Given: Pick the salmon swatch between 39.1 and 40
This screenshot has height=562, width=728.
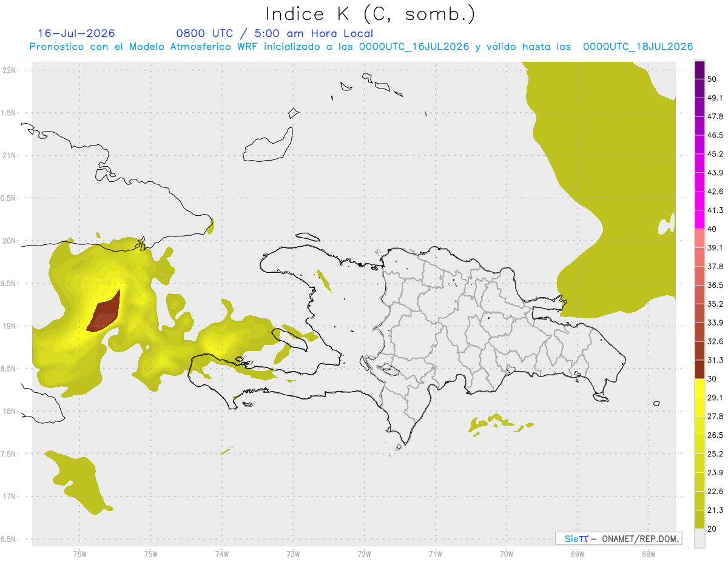Looking at the screenshot, I should pos(699,238).
